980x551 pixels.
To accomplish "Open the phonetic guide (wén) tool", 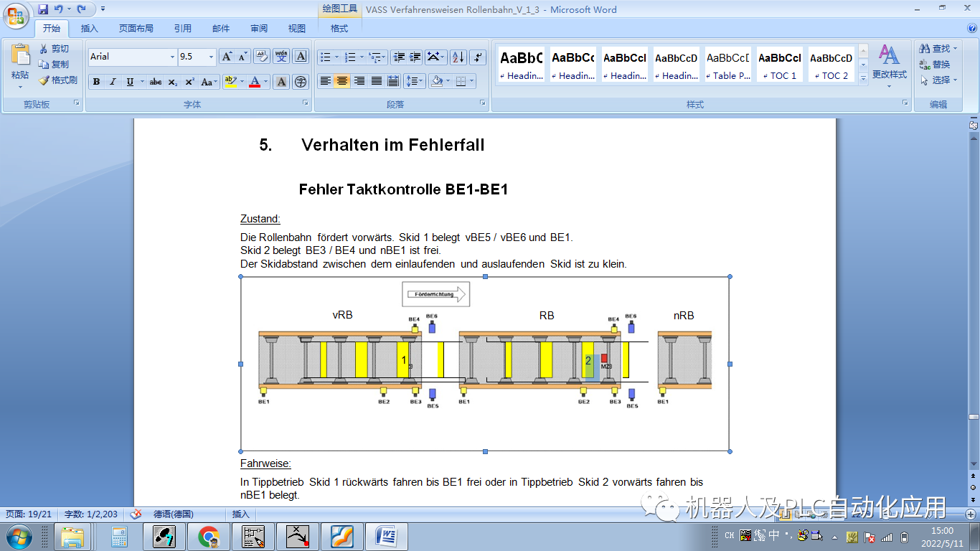I will (281, 57).
